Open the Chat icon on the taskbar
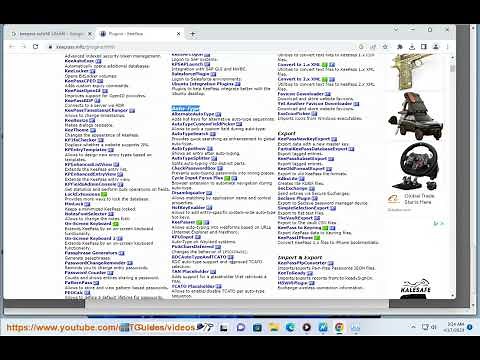Viewport: 480px width, 360px height. point(241,327)
